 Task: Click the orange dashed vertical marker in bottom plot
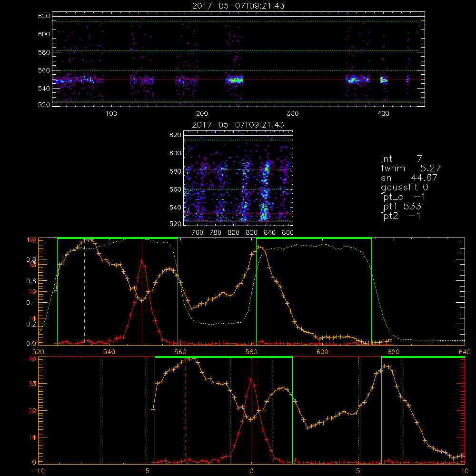186,410
